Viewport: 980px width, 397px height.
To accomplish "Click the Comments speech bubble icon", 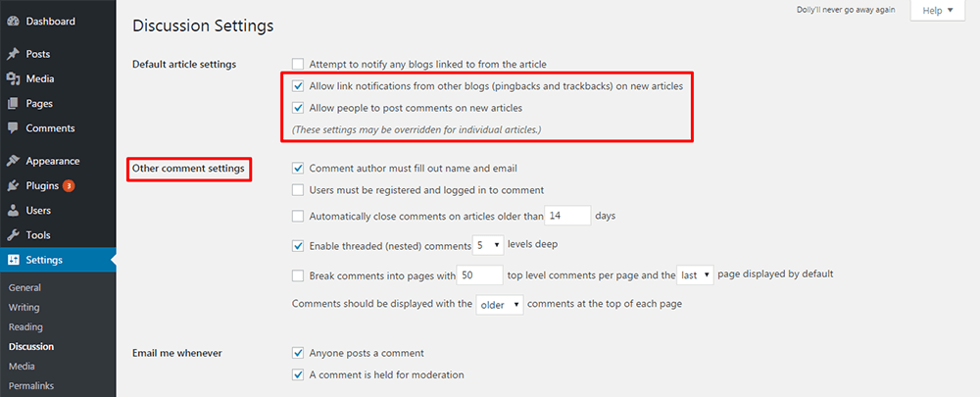I will click(13, 128).
